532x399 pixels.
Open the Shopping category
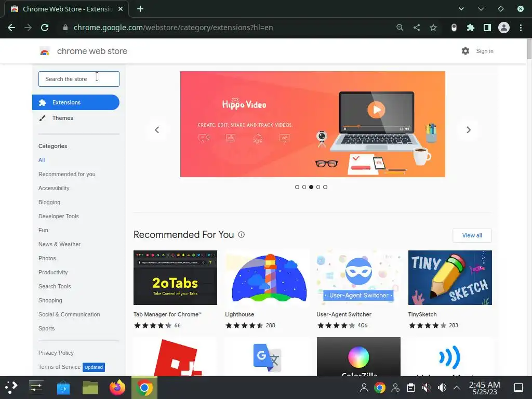coord(50,301)
